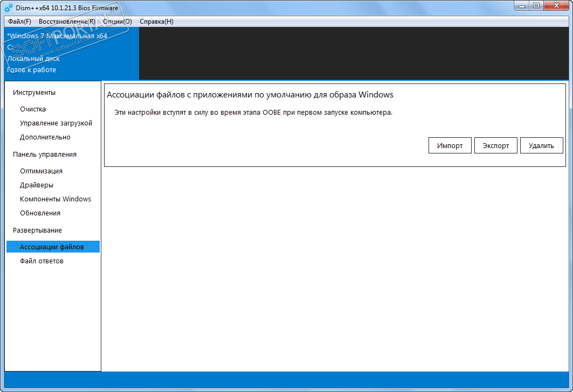Click the Экспорт button
This screenshot has width=573, height=392.
click(x=495, y=145)
